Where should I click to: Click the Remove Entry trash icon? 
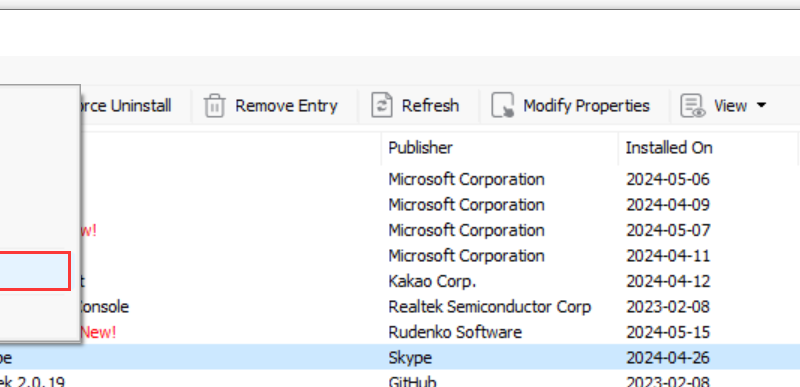click(214, 106)
